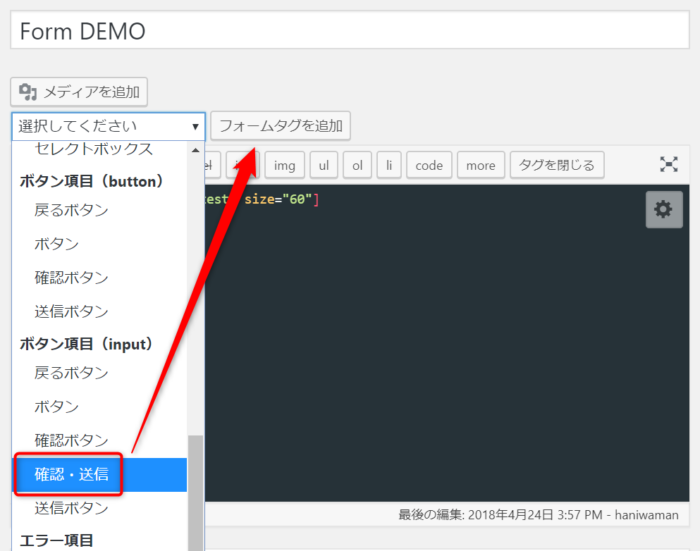The width and height of the screenshot is (700, 551).
Task: Insert a code tag from the toolbar
Action: [429, 165]
